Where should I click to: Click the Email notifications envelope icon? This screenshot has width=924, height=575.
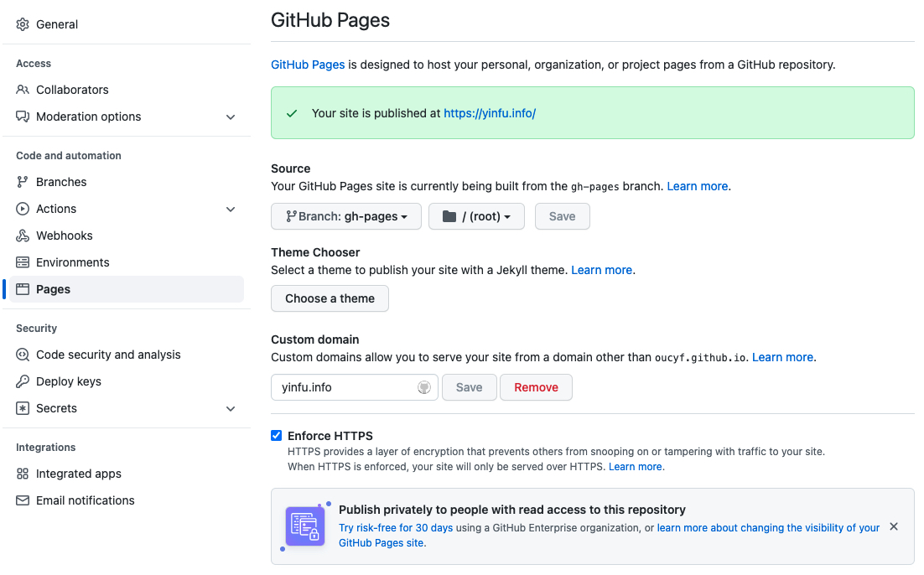[x=23, y=500]
